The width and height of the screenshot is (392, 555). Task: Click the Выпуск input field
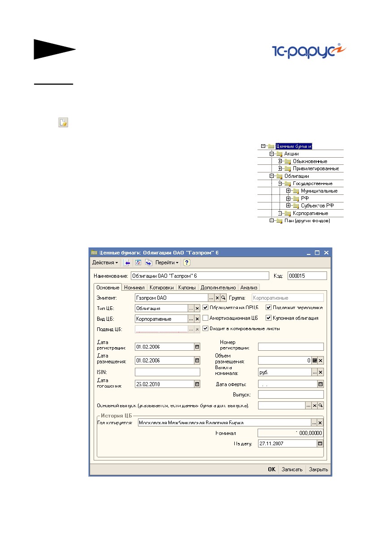[291, 395]
